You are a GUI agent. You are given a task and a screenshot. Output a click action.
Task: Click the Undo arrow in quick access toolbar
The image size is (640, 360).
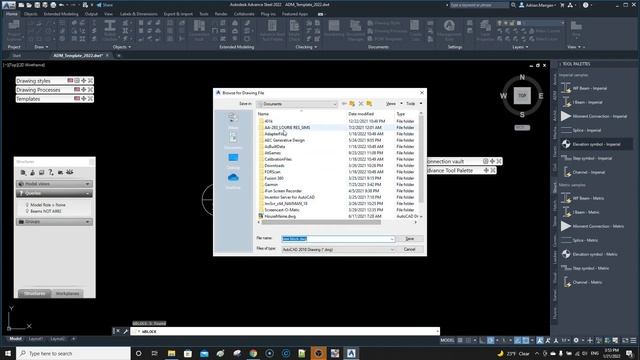click(x=61, y=5)
